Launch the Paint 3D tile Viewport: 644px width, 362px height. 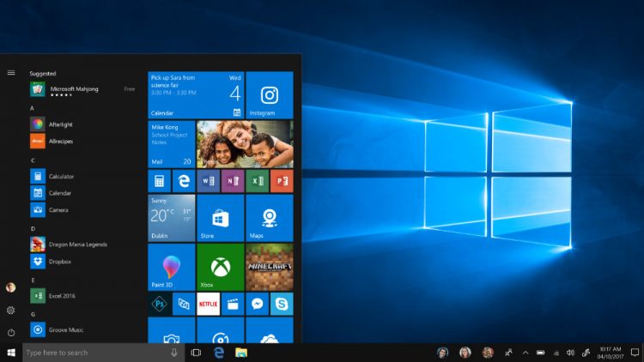click(x=171, y=267)
